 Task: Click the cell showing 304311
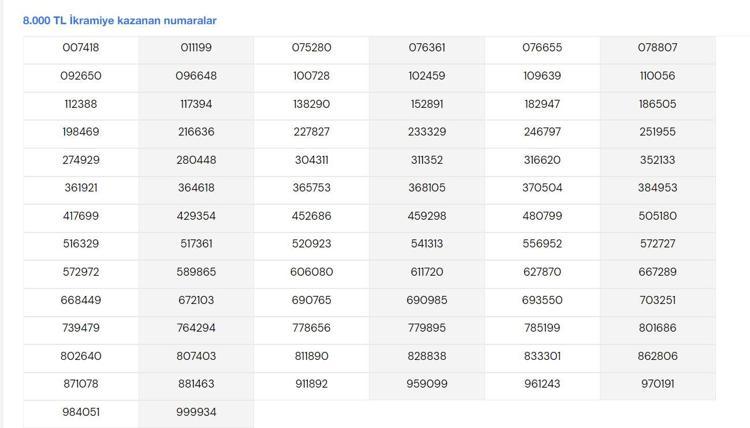(x=311, y=160)
